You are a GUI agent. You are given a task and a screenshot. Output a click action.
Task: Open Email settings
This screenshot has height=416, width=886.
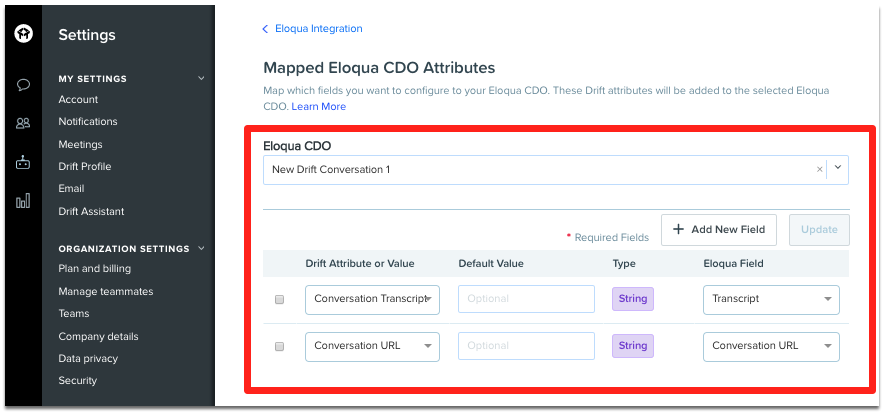click(x=71, y=189)
